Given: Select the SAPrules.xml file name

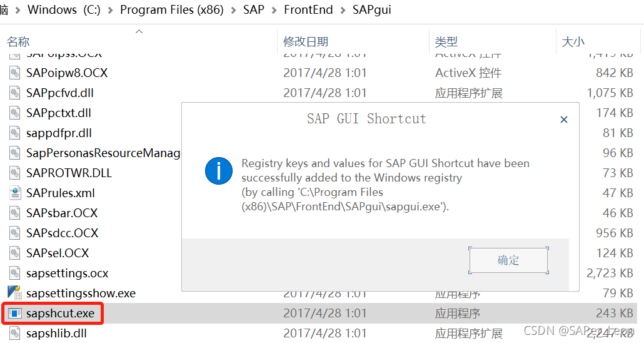Looking at the screenshot, I should point(61,193).
